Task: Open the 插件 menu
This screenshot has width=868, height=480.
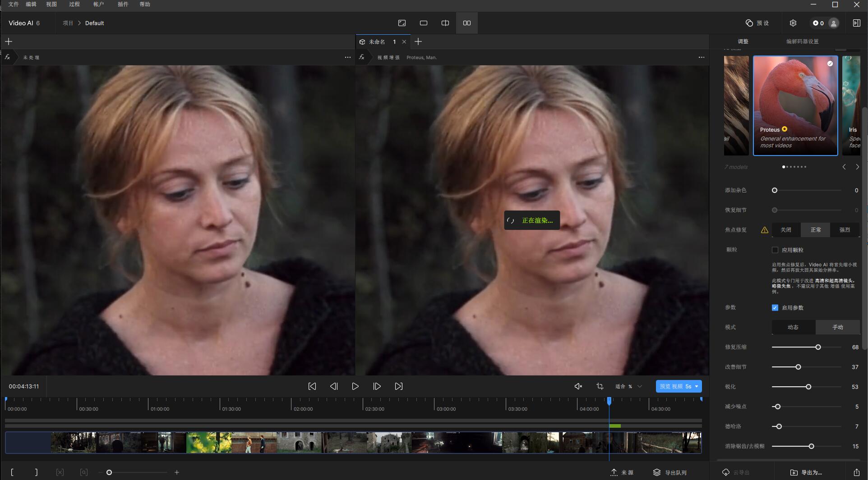Action: pyautogui.click(x=123, y=4)
